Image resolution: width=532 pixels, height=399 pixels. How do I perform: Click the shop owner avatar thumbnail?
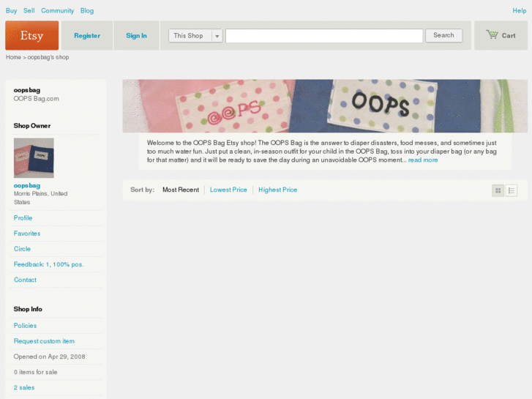(x=34, y=158)
